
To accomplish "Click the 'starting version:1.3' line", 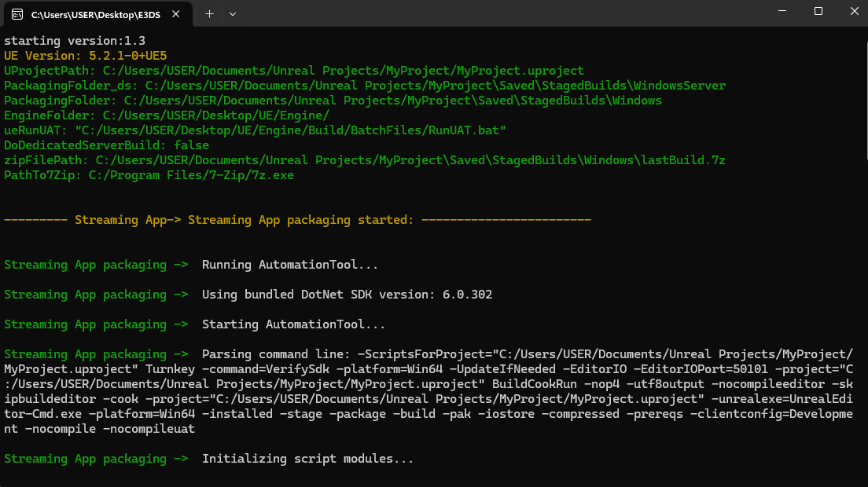I will [75, 41].
